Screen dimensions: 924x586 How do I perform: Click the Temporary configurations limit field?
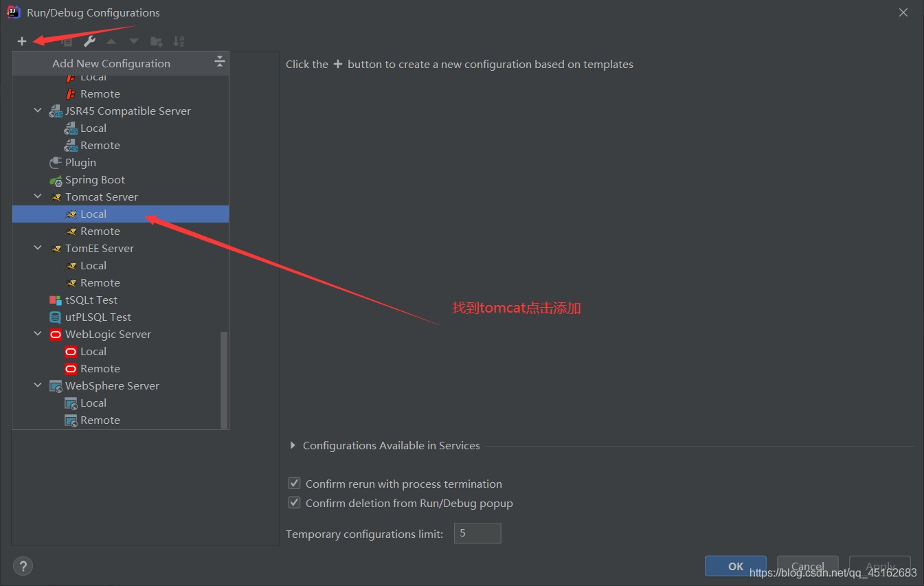(x=477, y=533)
